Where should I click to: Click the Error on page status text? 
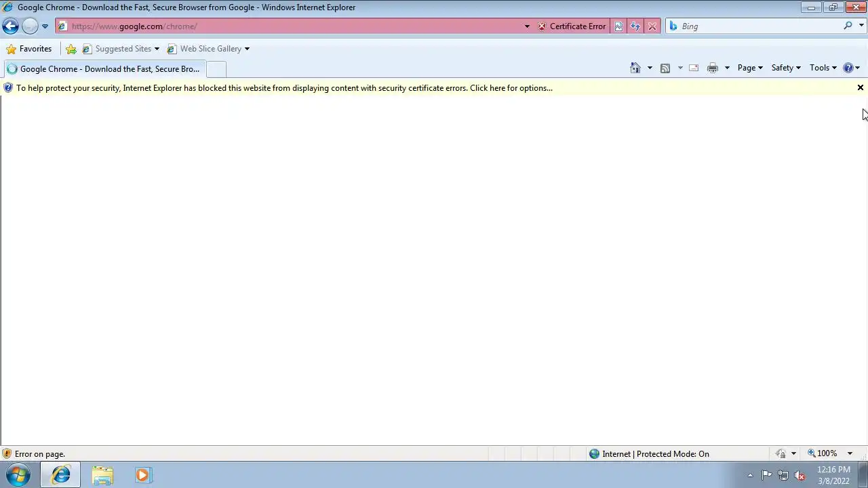(40, 454)
